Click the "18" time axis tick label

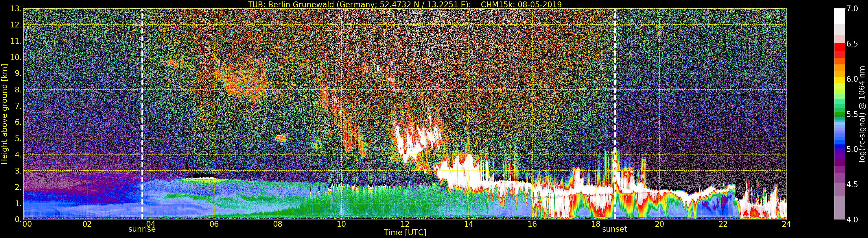[x=596, y=224]
